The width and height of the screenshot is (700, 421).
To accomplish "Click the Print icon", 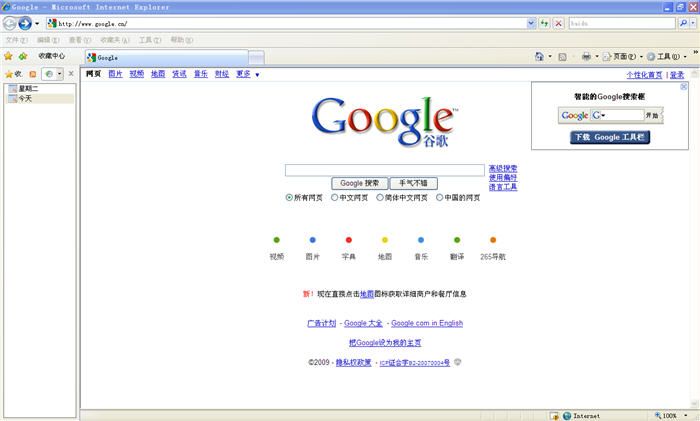I will pyautogui.click(x=586, y=56).
